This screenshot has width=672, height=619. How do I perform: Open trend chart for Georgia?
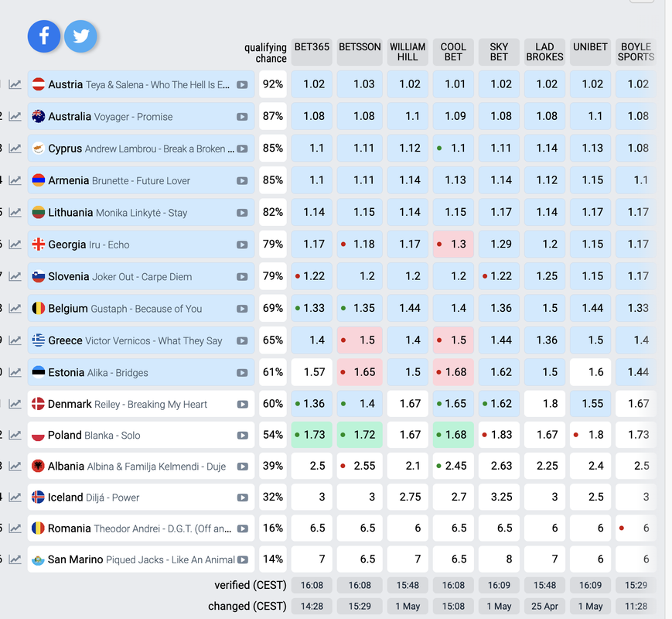coord(15,245)
